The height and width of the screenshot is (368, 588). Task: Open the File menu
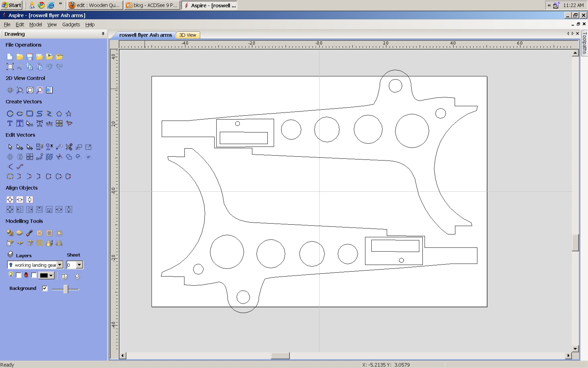pyautogui.click(x=7, y=25)
